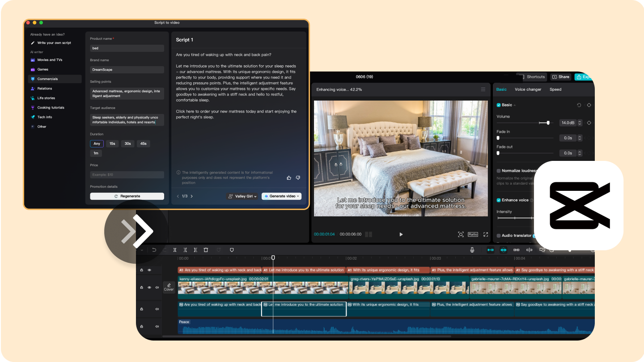Image resolution: width=644 pixels, height=362 pixels.
Task: Click the Regenerate button
Action: (x=127, y=196)
